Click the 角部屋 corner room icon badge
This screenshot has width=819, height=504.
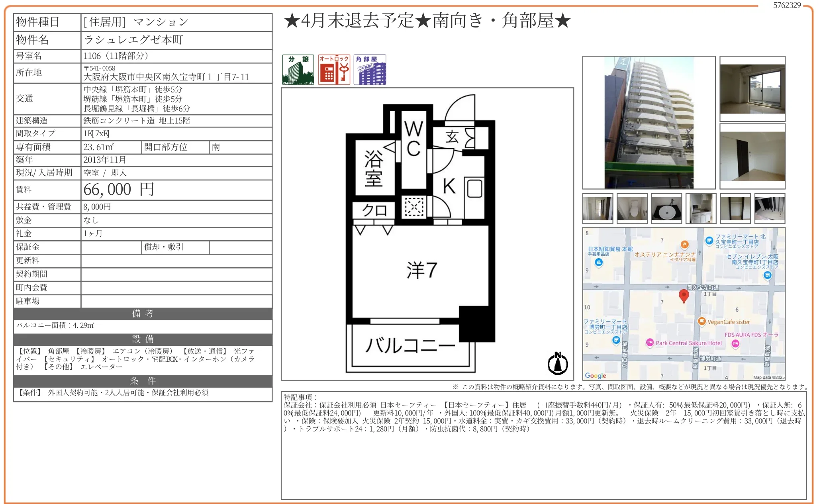point(370,70)
